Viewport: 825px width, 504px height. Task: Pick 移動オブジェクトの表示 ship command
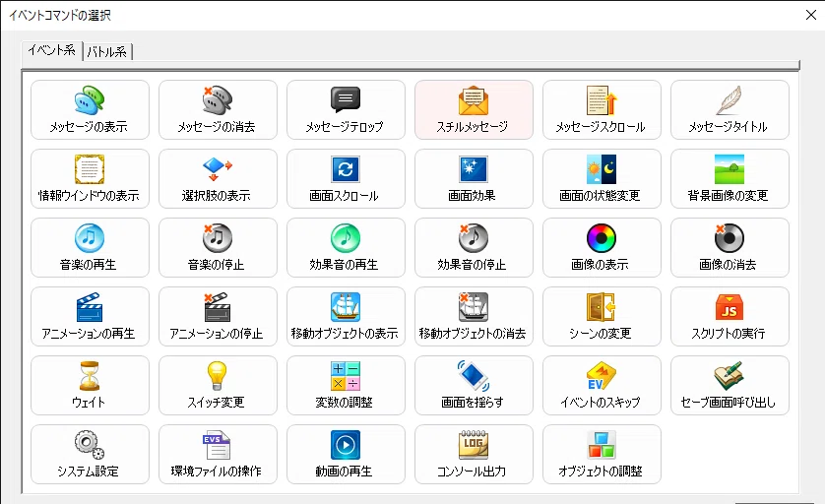346,317
